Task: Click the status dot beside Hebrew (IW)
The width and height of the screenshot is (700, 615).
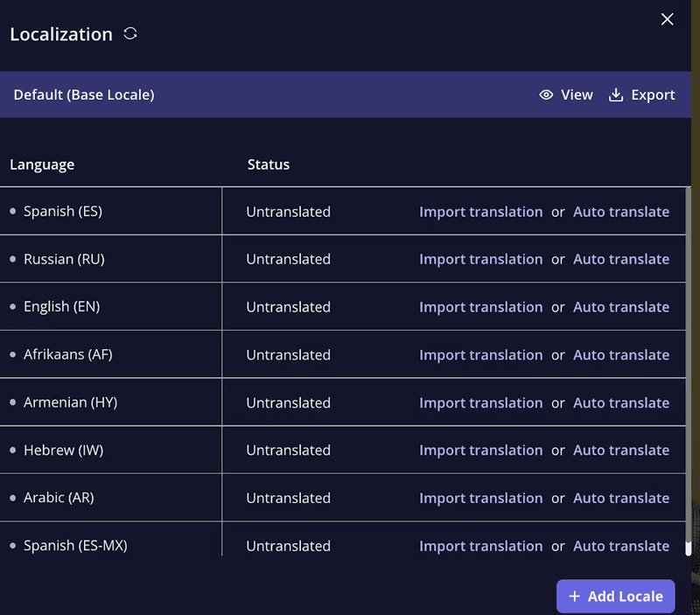Action: tap(13, 450)
